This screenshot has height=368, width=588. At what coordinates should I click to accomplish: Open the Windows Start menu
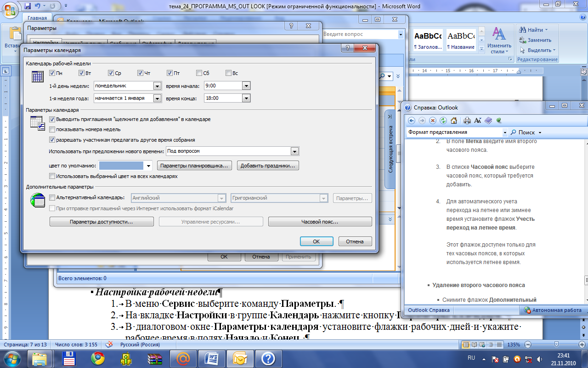point(12,358)
